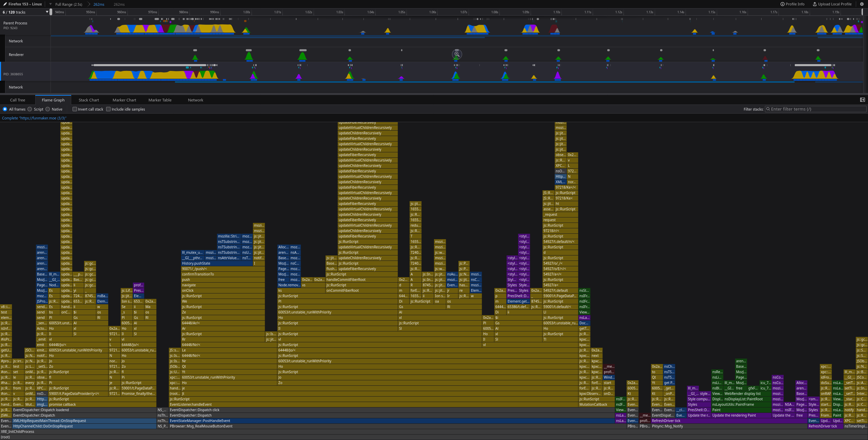Click the pencil icon to edit profile name
This screenshot has width=868, height=440.
pos(5,4)
